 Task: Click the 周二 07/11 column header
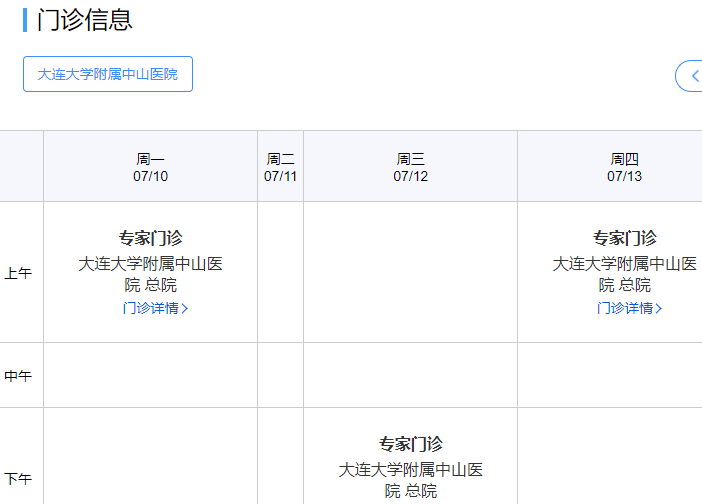(280, 167)
